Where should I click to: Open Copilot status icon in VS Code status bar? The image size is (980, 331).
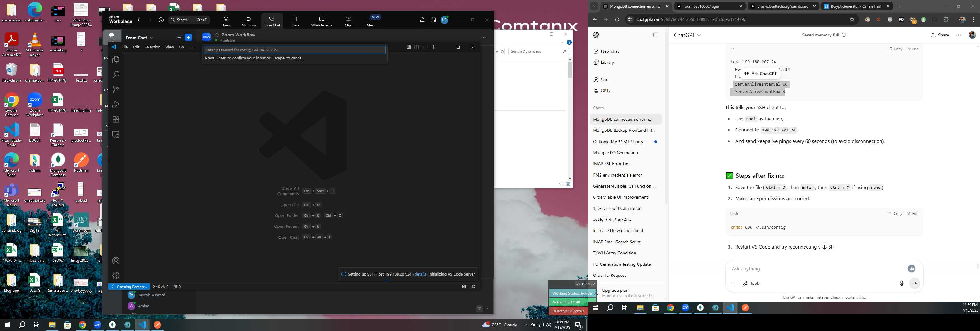click(x=464, y=287)
